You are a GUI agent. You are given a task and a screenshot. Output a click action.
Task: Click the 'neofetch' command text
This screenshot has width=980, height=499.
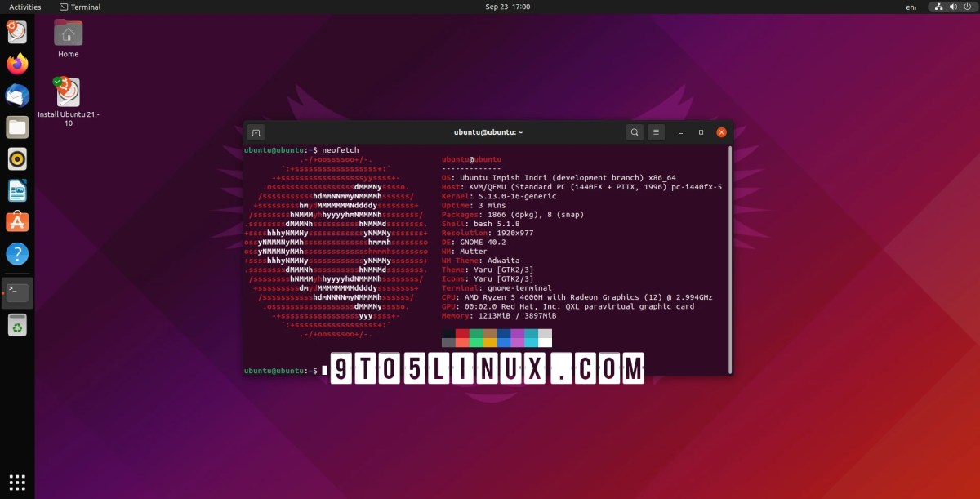point(341,151)
